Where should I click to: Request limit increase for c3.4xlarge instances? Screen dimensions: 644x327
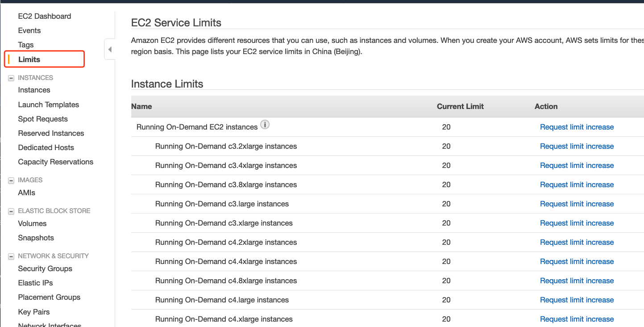577,165
